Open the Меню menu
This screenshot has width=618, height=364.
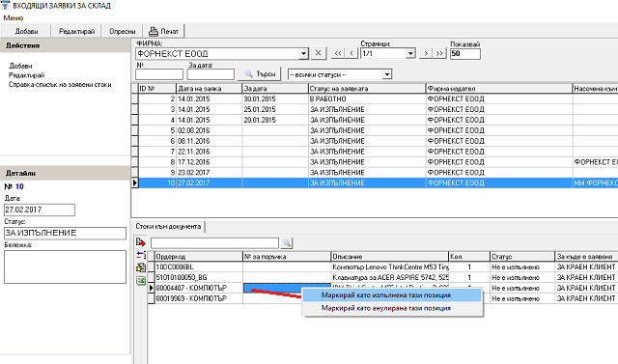point(14,17)
